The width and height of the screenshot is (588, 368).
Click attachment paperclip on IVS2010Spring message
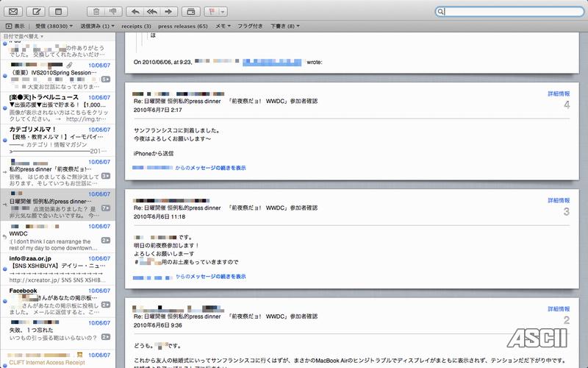click(x=69, y=66)
